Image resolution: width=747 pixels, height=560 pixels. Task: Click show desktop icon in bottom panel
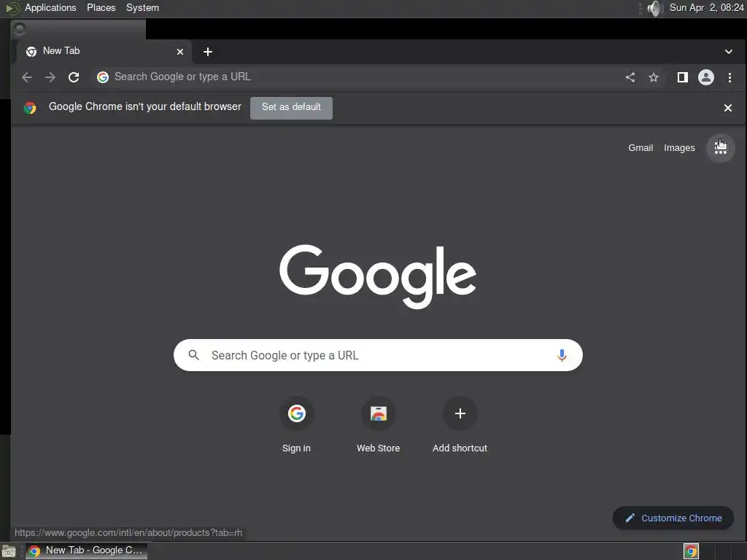pos(9,551)
